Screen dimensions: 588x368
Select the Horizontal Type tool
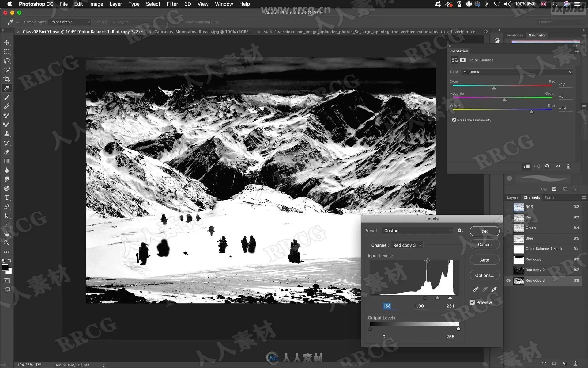click(x=7, y=197)
